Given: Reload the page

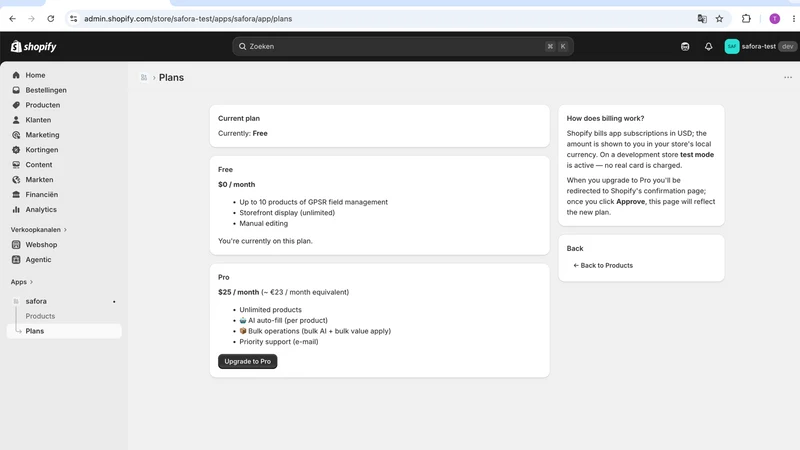Looking at the screenshot, I should [51, 19].
